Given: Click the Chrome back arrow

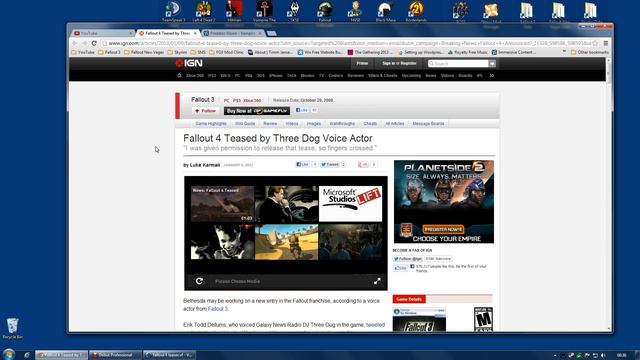Looking at the screenshot, I should (x=75, y=43).
